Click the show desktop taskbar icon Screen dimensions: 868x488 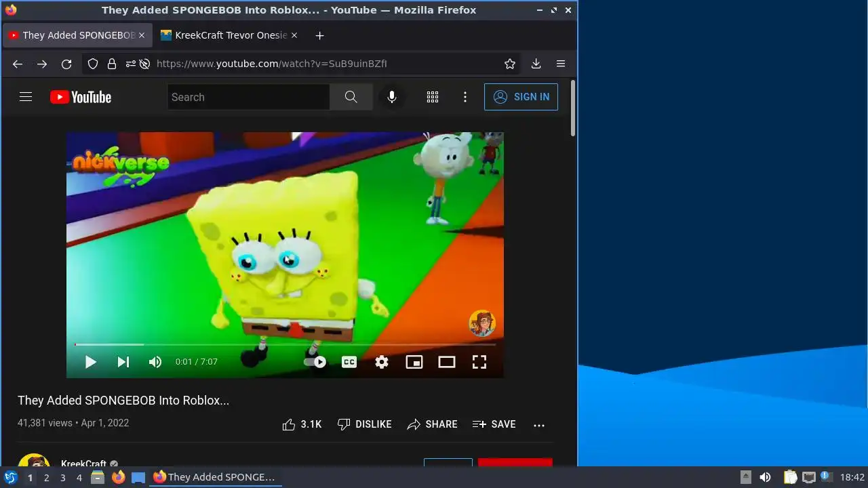[138, 477]
